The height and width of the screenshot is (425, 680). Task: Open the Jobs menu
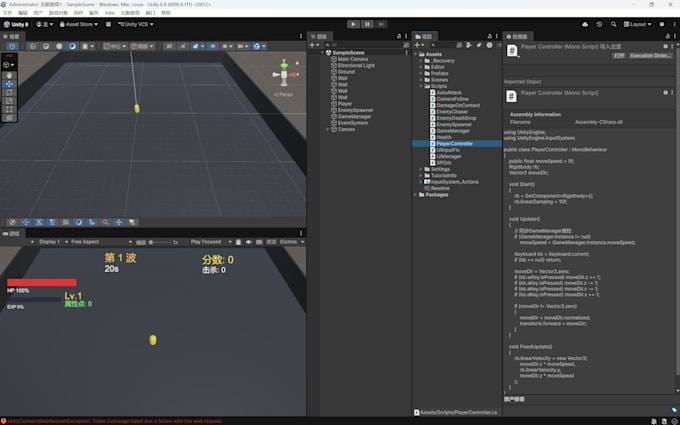pos(110,13)
